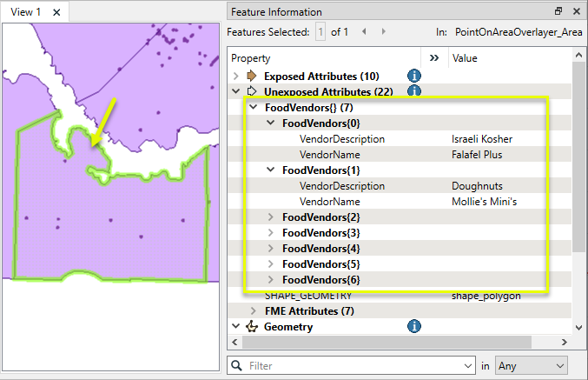Screen dimensions: 588x380
Task: Click the Unexposed Attributes info icon
Action: click(x=414, y=90)
